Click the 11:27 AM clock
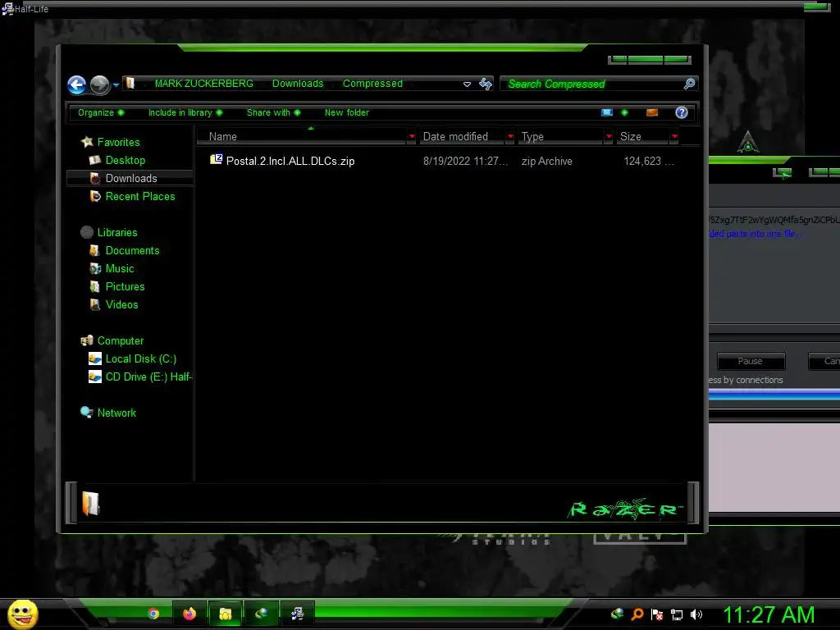 pyautogui.click(x=769, y=614)
